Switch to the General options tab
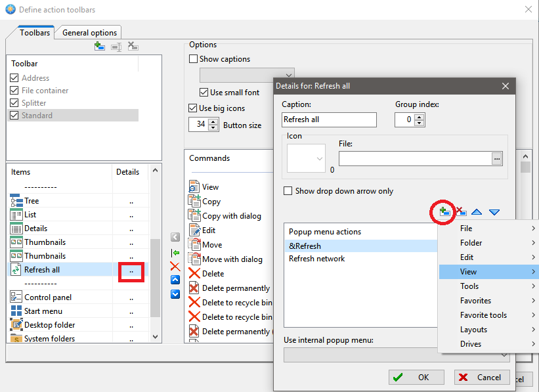This screenshot has width=539, height=392. point(89,33)
